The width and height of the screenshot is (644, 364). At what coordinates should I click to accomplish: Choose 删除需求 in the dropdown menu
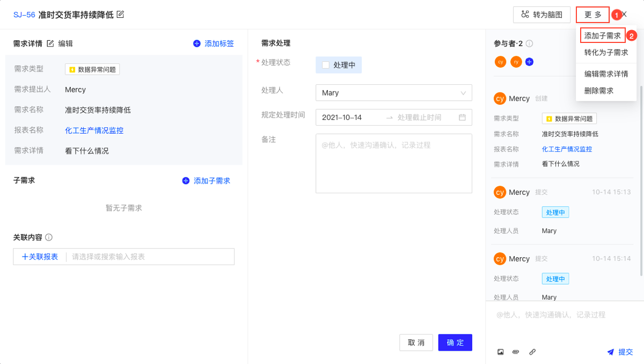(599, 91)
